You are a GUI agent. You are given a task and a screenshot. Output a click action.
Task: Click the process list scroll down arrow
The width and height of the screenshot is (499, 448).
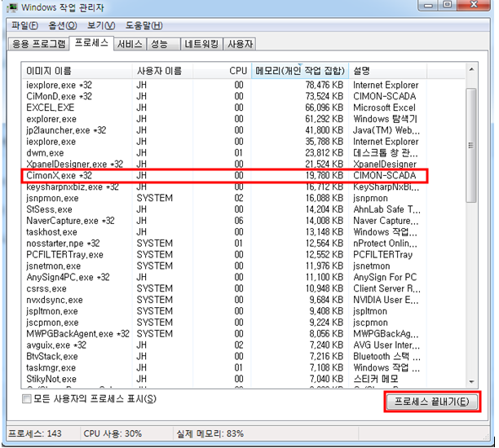[471, 381]
